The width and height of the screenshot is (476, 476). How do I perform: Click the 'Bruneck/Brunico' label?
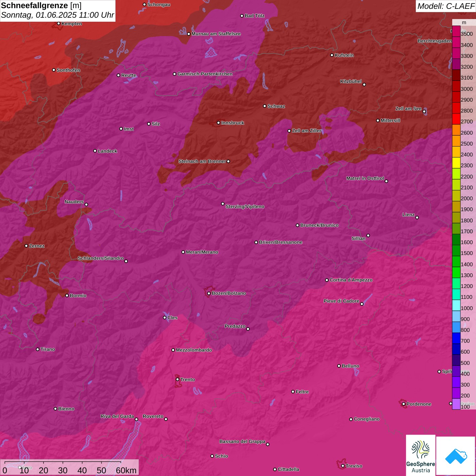coord(319,225)
